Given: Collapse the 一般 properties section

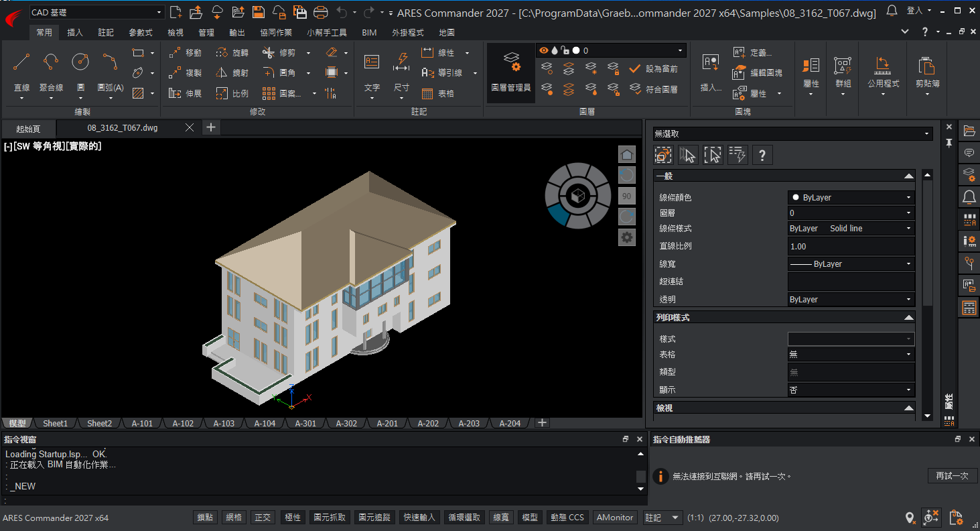Looking at the screenshot, I should [x=908, y=176].
